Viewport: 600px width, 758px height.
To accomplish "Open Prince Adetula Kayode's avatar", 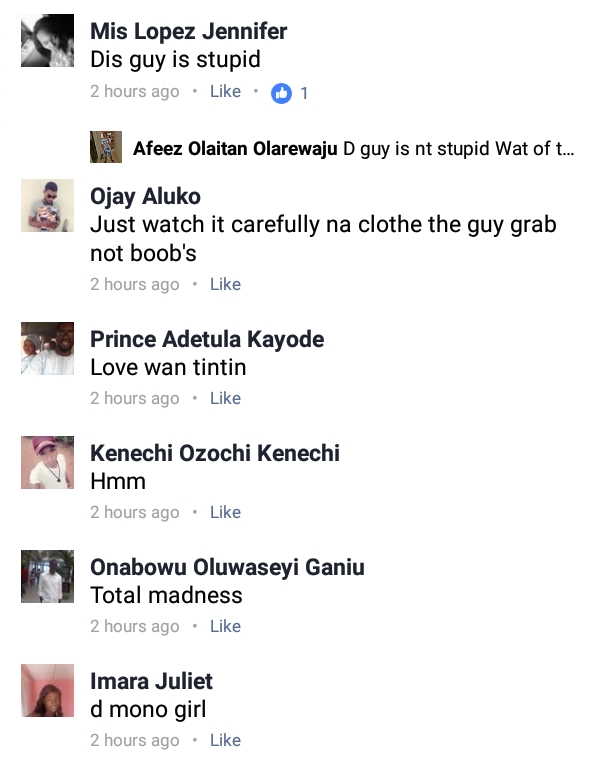I will click(x=47, y=348).
